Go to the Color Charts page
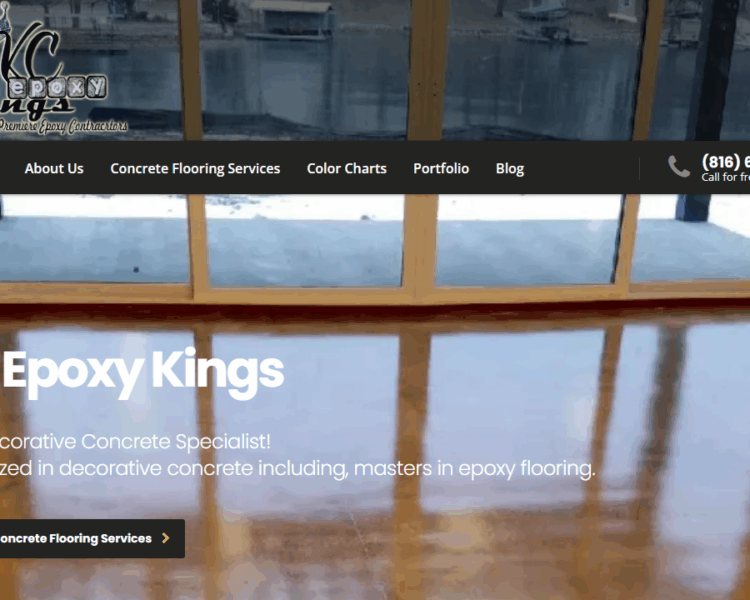 [x=346, y=168]
